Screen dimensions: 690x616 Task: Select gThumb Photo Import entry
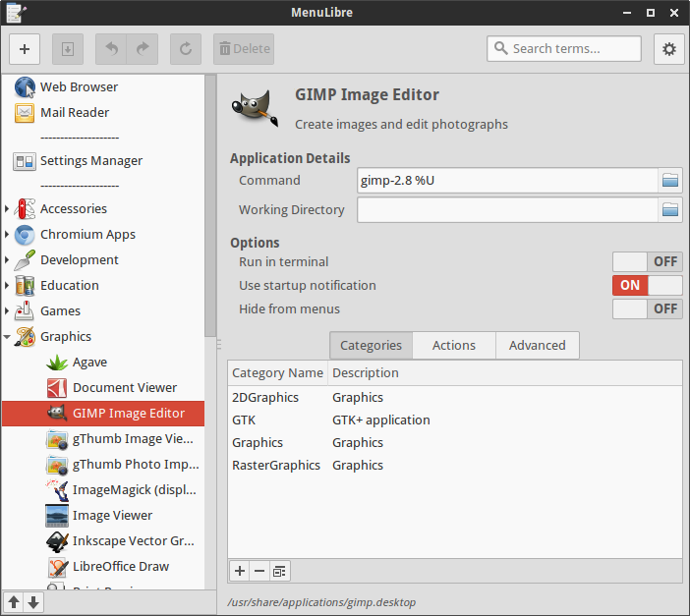(x=103, y=465)
